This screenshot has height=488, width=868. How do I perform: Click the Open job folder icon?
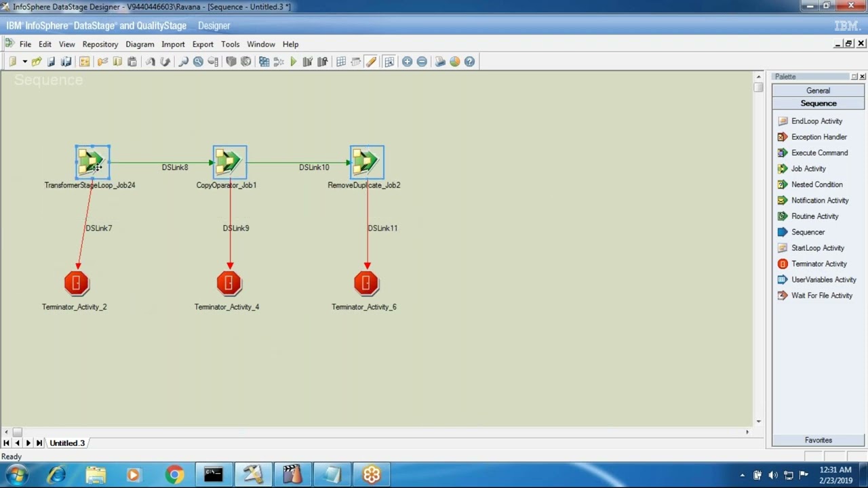pos(37,62)
